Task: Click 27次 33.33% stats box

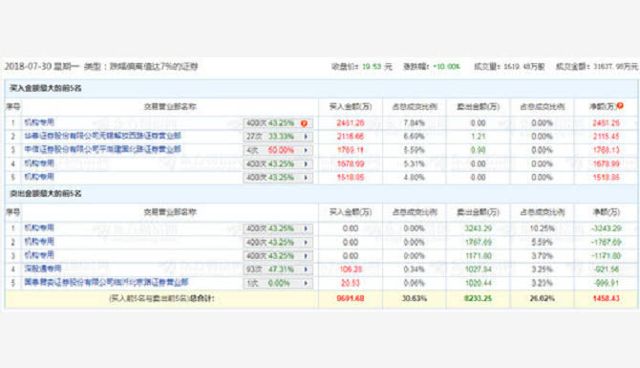Action: coord(278,137)
